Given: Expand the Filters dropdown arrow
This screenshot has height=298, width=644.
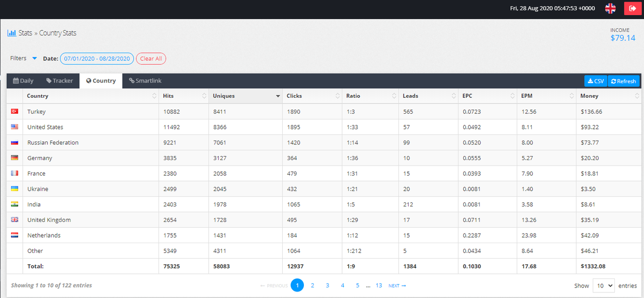Looking at the screenshot, I should [x=35, y=58].
